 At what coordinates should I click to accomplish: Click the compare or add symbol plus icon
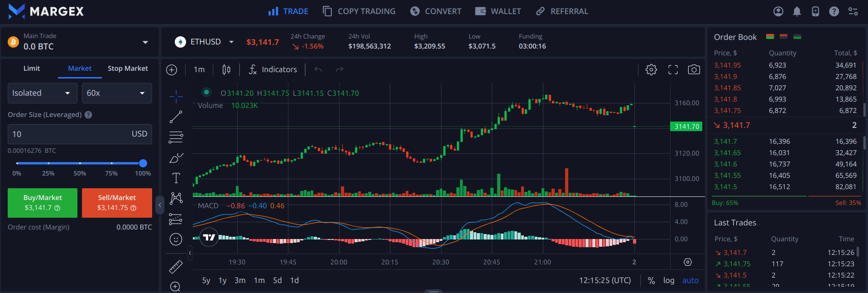point(172,70)
